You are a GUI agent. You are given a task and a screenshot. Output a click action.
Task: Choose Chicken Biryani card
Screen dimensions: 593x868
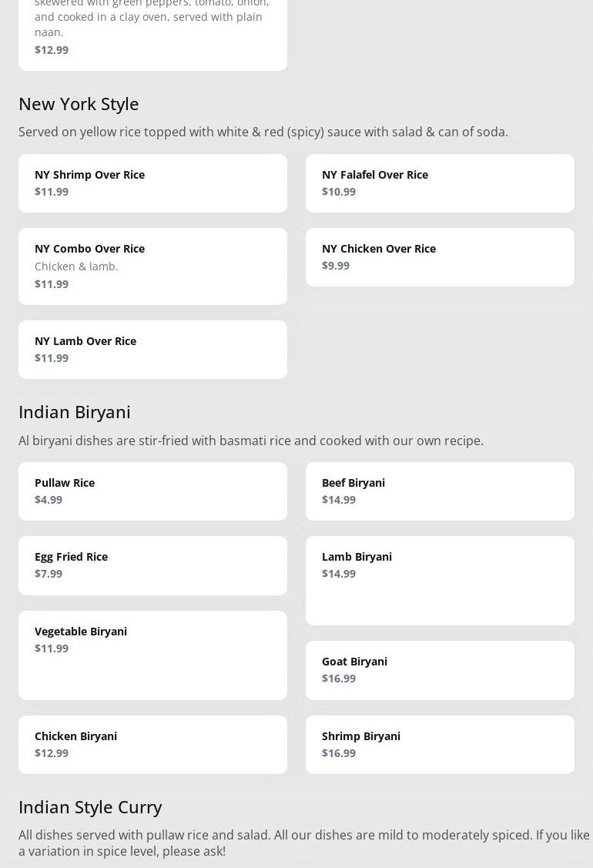coord(152,744)
